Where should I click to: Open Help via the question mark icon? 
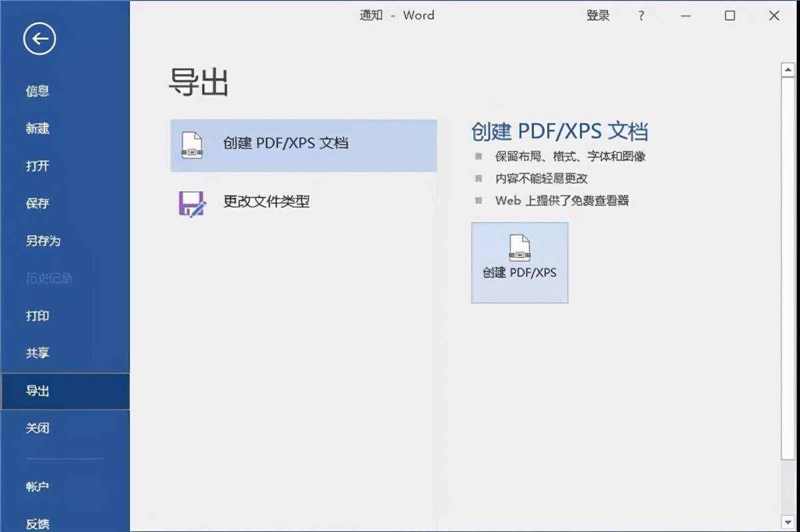[641, 15]
